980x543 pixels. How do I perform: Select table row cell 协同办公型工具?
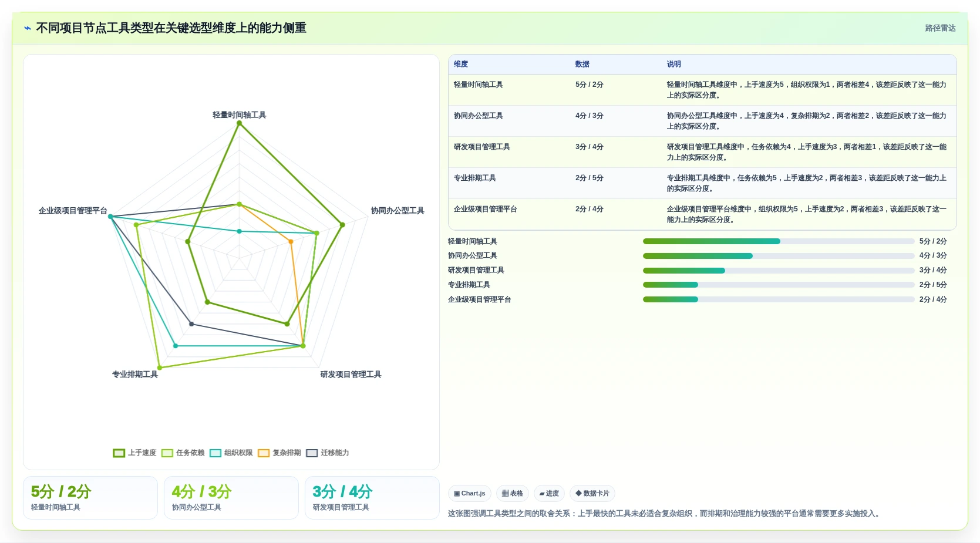[x=478, y=116]
